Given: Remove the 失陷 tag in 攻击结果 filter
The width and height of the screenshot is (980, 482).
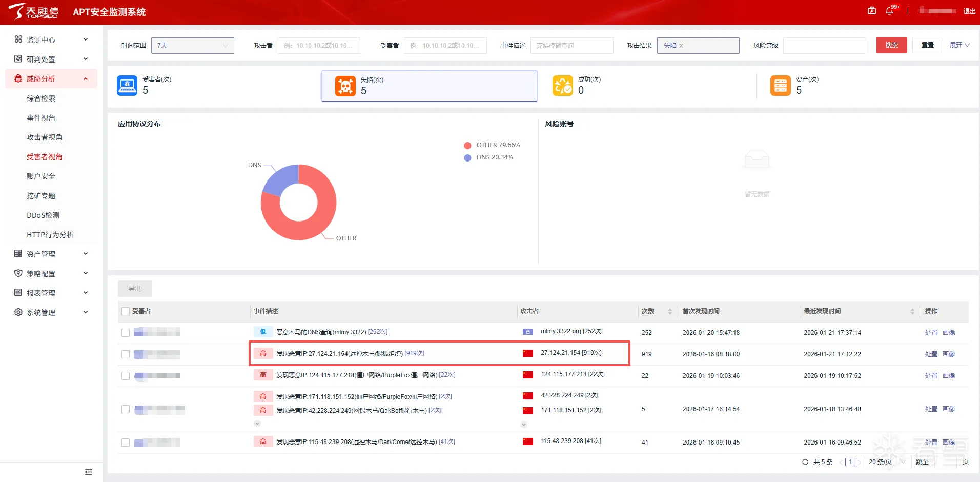Looking at the screenshot, I should point(681,46).
